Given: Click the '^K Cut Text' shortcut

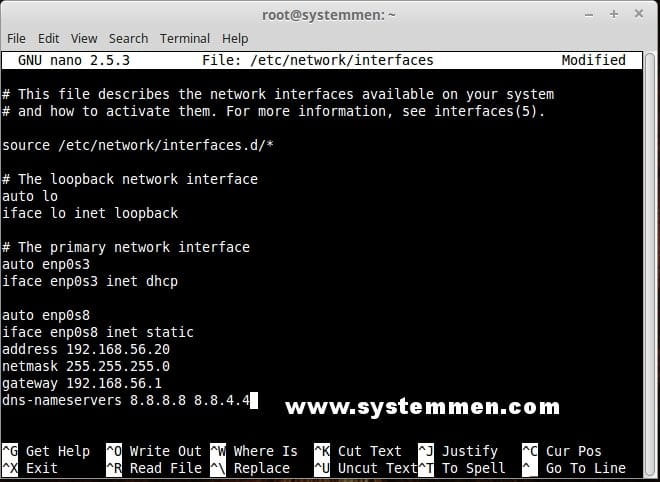Looking at the screenshot, I should tap(358, 451).
